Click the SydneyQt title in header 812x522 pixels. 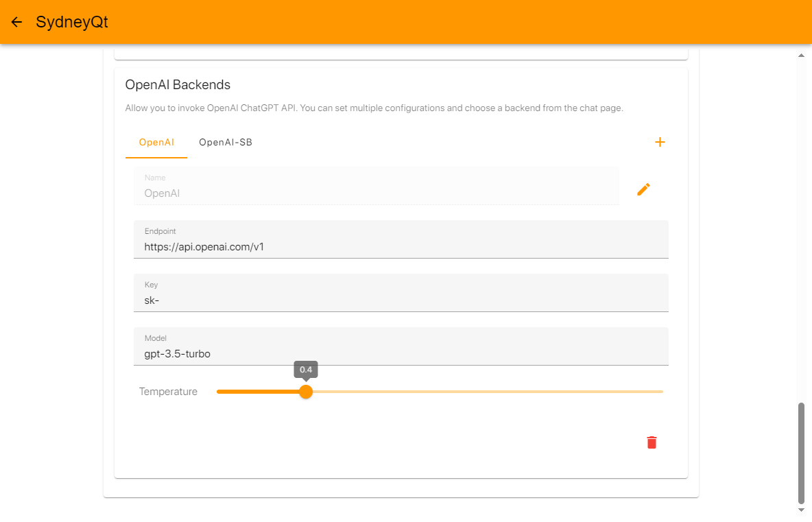pos(72,22)
